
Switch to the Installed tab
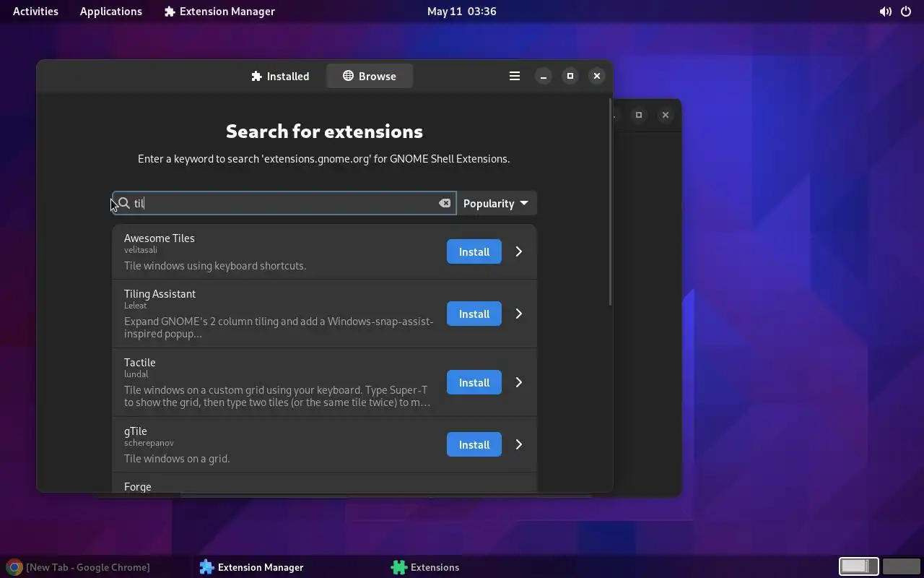(280, 76)
